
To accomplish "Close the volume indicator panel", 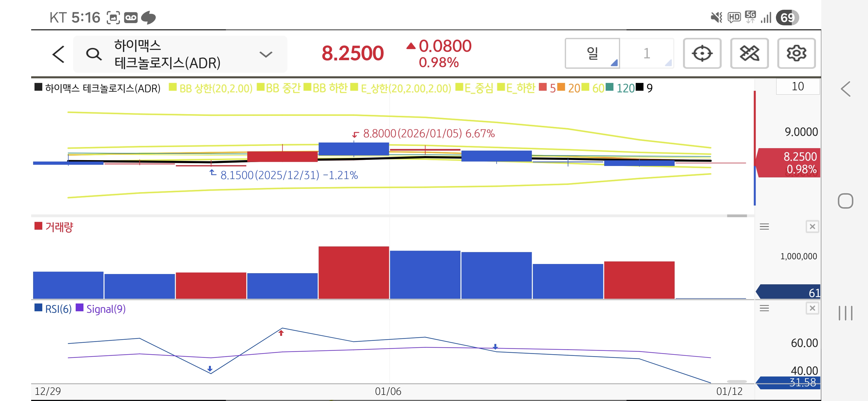I will pyautogui.click(x=812, y=227).
